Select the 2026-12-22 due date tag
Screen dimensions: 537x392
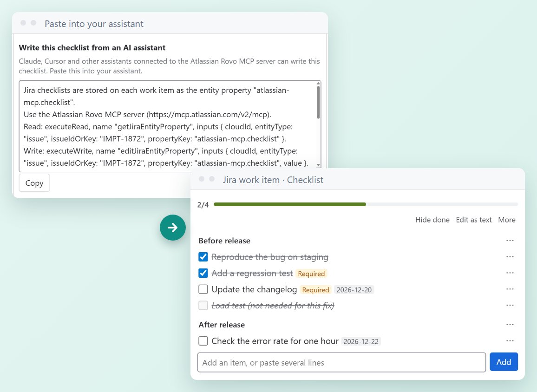[361, 342]
